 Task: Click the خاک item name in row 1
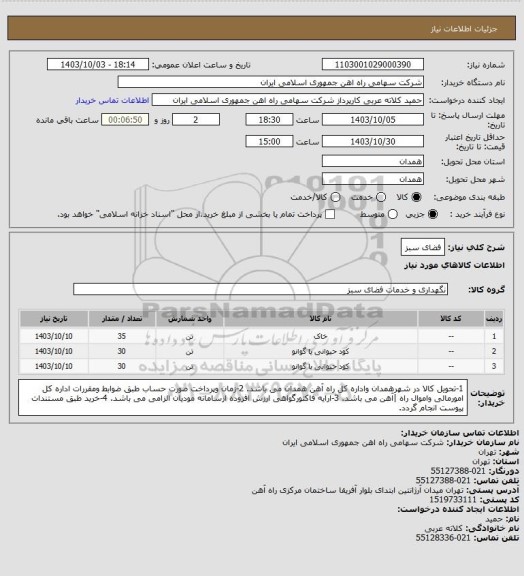(320, 336)
